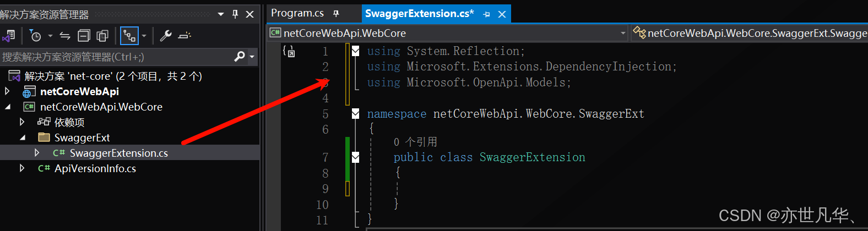Click the pending changes filter clock icon

click(x=35, y=36)
